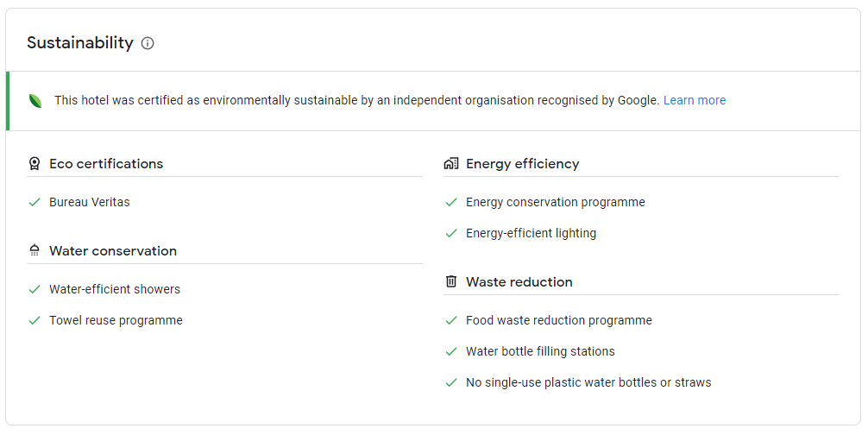Click the Energy efficiency building icon
Viewport: 868px width, 435px height.
pos(451,164)
